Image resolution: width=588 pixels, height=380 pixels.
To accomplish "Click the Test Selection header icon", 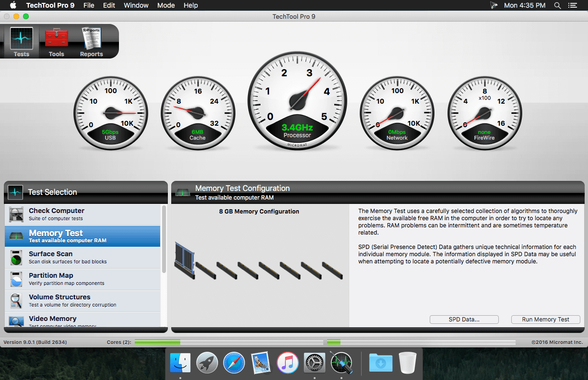I will (x=15, y=192).
